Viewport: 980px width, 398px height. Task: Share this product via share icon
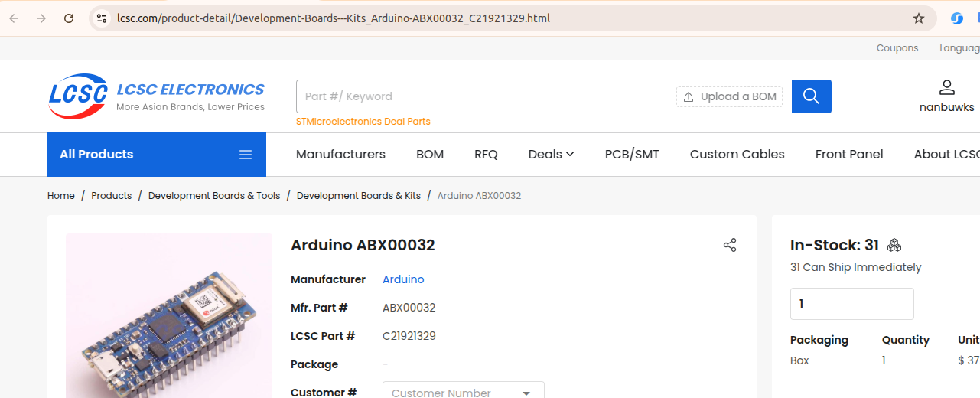tap(730, 245)
